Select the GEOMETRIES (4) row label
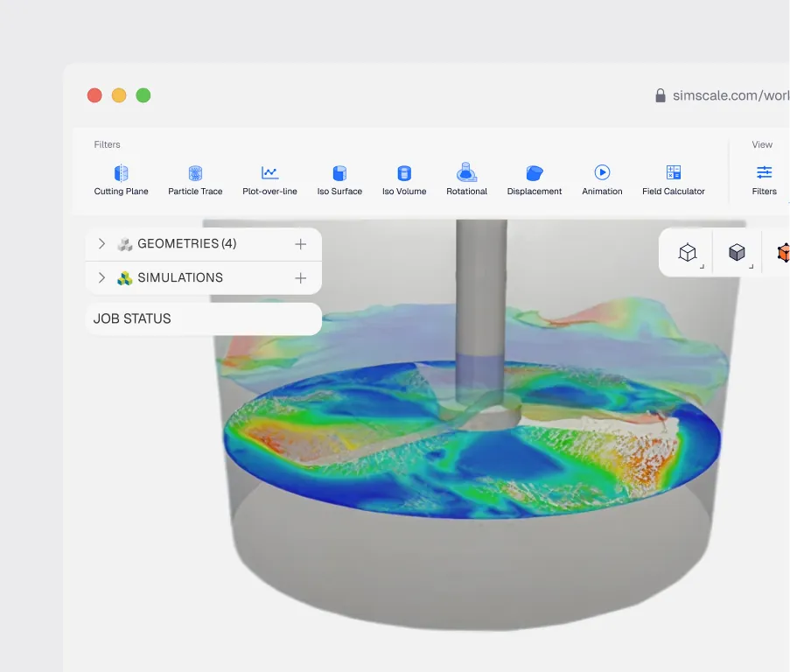The width and height of the screenshot is (790, 672). click(x=187, y=244)
